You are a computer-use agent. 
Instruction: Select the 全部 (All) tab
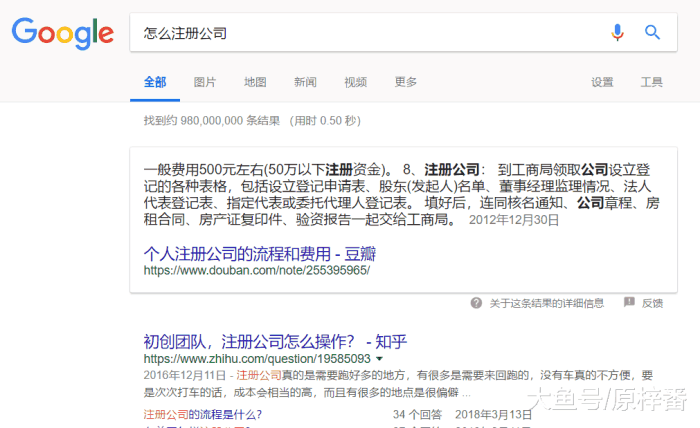click(x=155, y=82)
